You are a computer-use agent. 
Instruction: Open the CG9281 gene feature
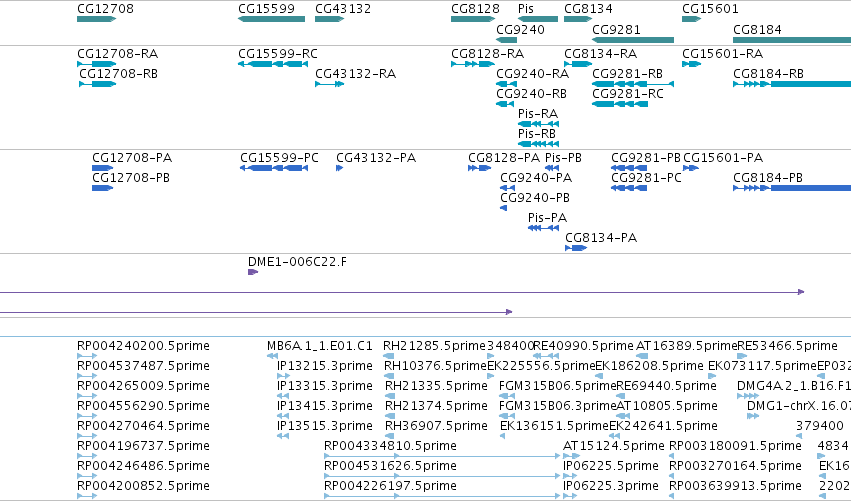pos(633,40)
